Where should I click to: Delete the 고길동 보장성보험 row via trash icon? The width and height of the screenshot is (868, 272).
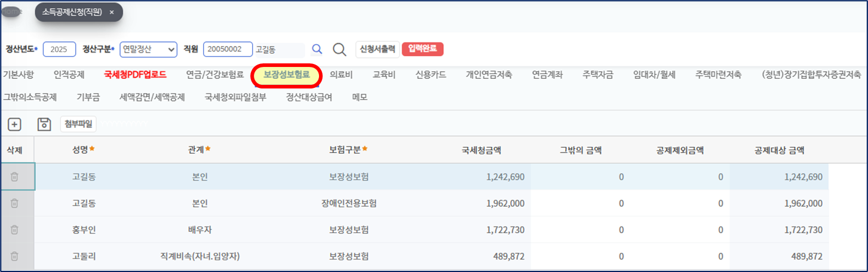click(x=15, y=177)
